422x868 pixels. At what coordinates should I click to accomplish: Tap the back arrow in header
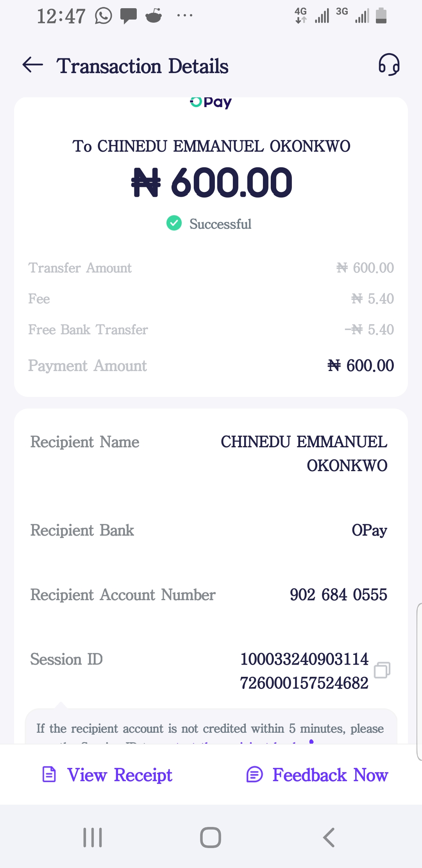click(33, 65)
